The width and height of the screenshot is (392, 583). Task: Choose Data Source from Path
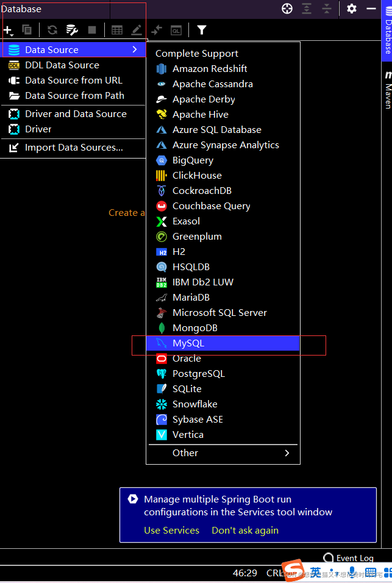point(73,96)
